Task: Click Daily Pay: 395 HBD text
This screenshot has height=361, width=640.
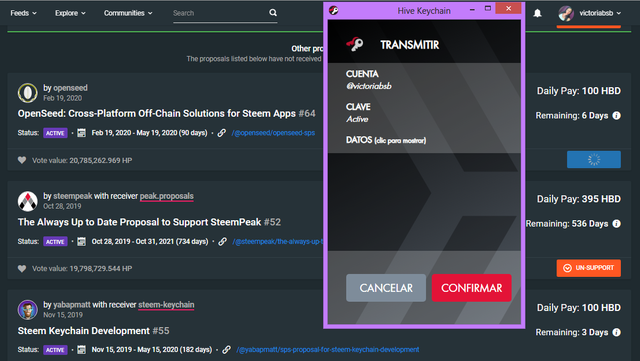Action: click(578, 199)
